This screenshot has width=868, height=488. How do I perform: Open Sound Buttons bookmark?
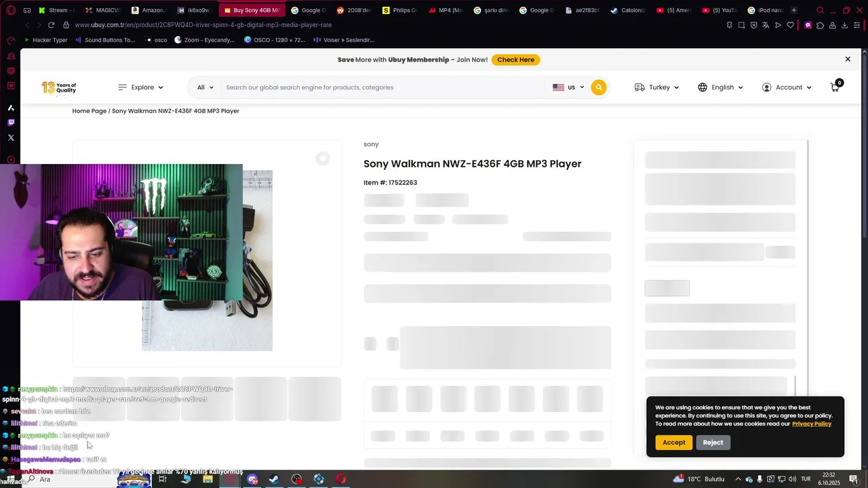pos(105,40)
